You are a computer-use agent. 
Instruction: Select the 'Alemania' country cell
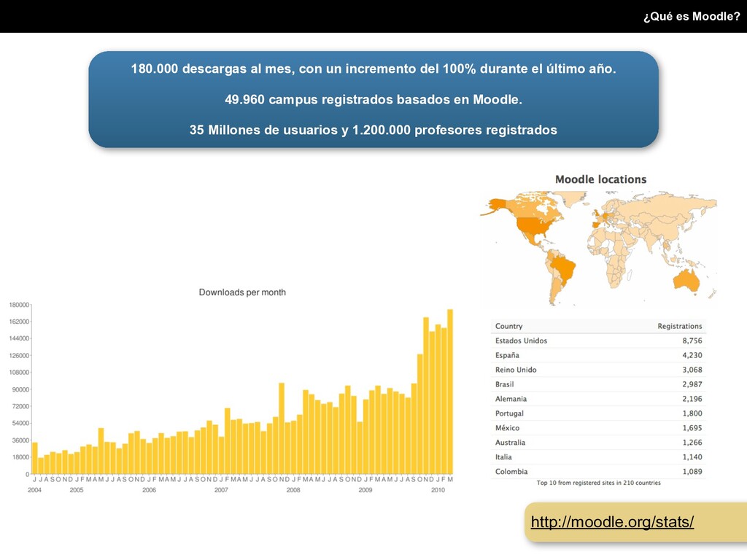point(511,399)
